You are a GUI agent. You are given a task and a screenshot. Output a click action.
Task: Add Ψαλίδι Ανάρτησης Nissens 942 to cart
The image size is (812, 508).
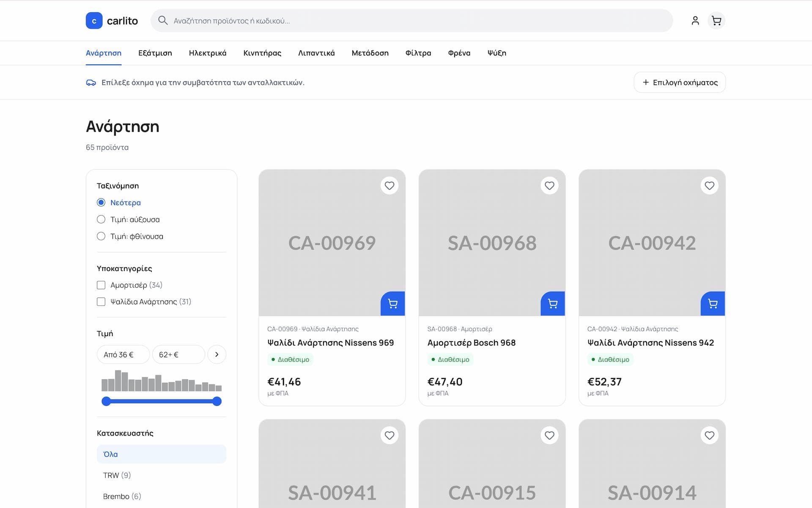pos(713,304)
